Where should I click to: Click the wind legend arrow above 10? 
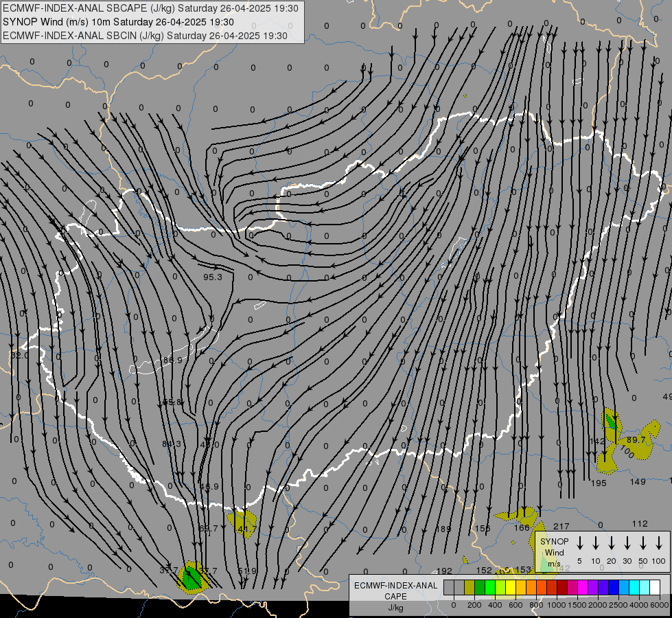(596, 543)
